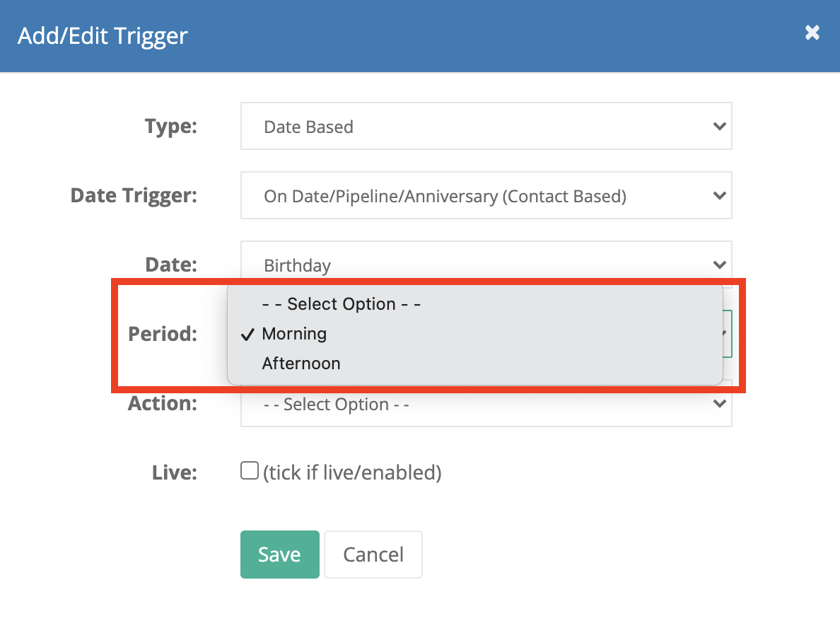Click the Add/Edit Trigger title text

[x=103, y=36]
